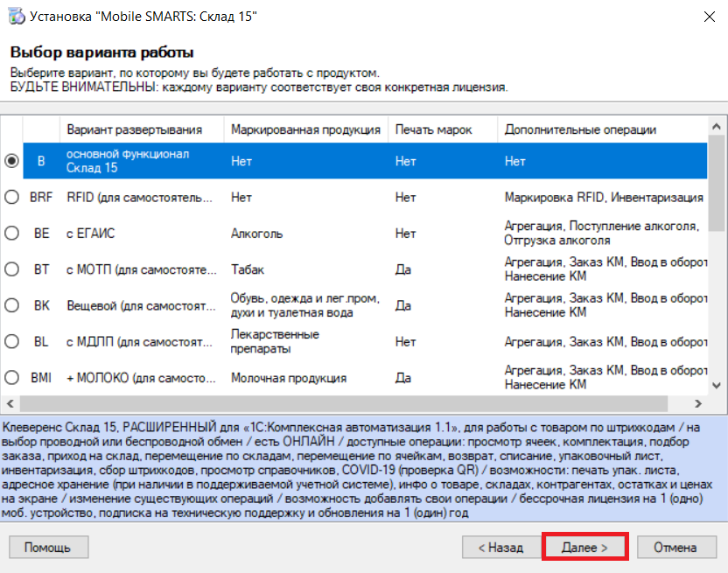This screenshot has width=728, height=573.
Task: Go back with the < Назад button
Action: pyautogui.click(x=501, y=548)
